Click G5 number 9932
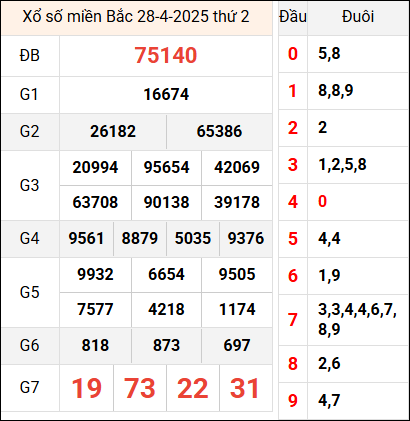This screenshot has width=410, height=421. [95, 274]
